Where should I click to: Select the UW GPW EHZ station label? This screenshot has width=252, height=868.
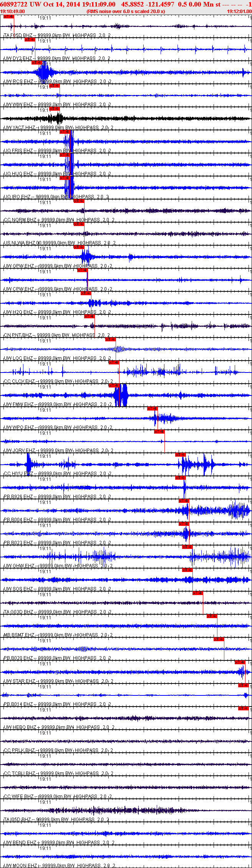[x=58, y=266]
